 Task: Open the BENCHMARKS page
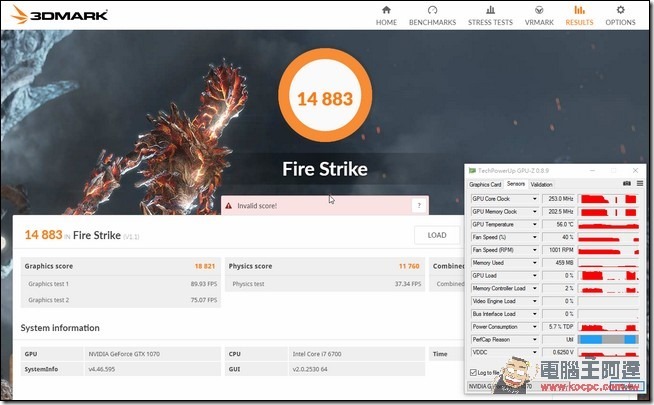coord(432,15)
